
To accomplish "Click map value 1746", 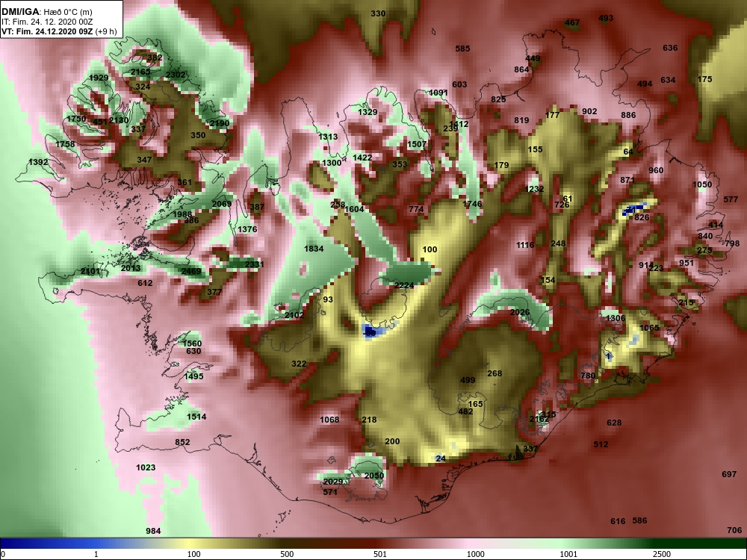I will (x=472, y=204).
